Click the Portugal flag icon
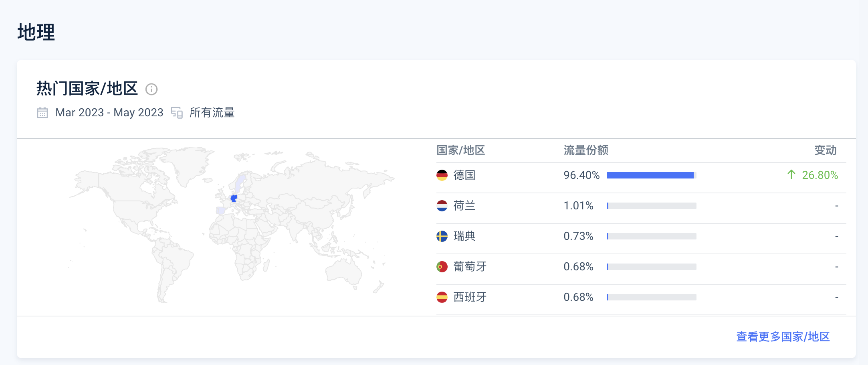The height and width of the screenshot is (365, 868). coord(442,267)
